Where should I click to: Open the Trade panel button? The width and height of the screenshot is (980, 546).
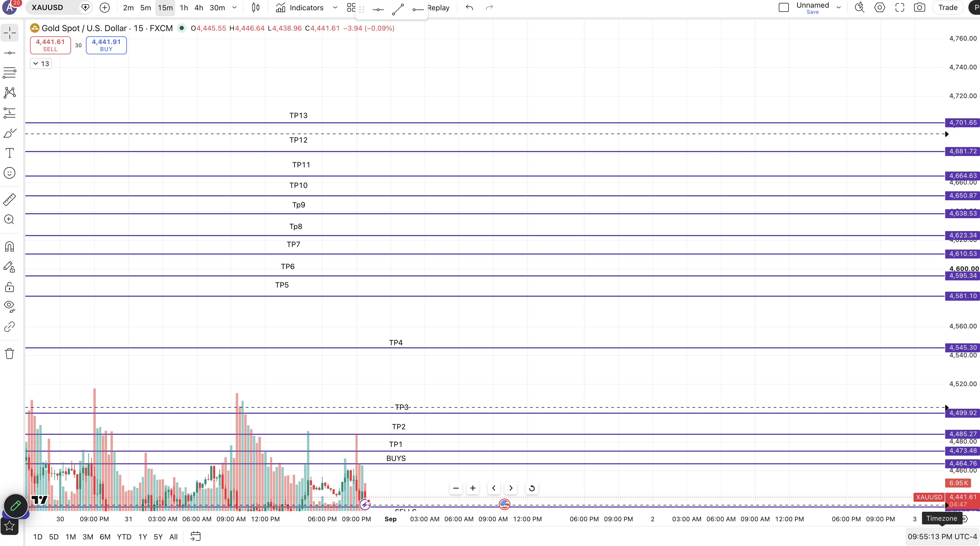pos(948,8)
